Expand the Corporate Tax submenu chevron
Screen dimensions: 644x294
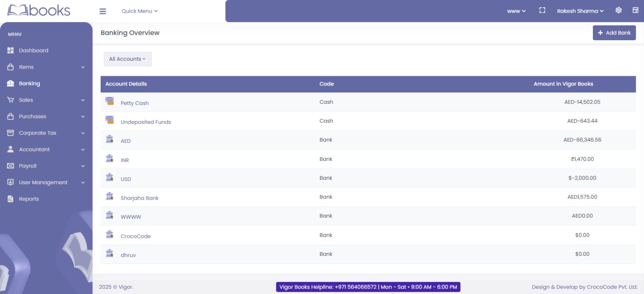pos(83,133)
